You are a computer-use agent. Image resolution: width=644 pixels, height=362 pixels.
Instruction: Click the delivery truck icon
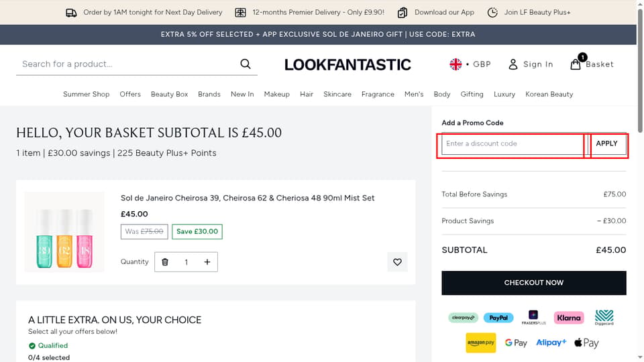click(71, 13)
